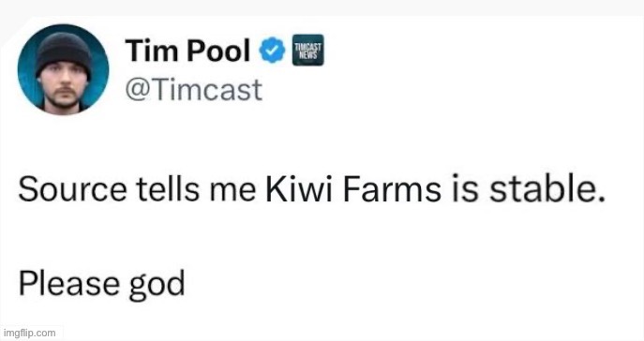The width and height of the screenshot is (644, 341).
Task: Click the word "Pool" in the display name
Action: [x=218, y=51]
